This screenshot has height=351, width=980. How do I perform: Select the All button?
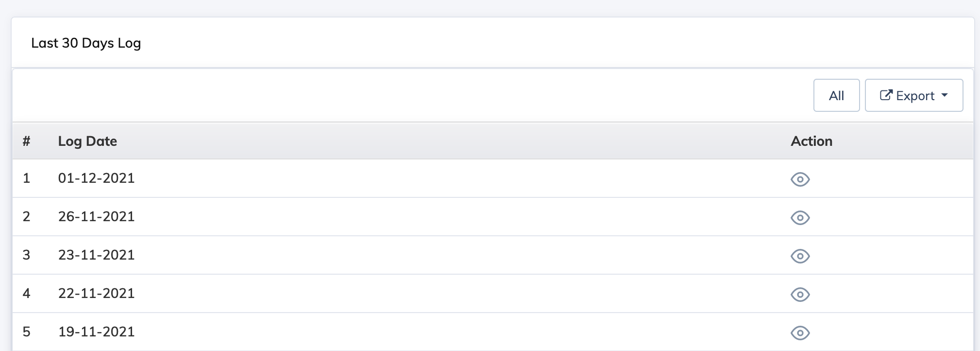836,95
